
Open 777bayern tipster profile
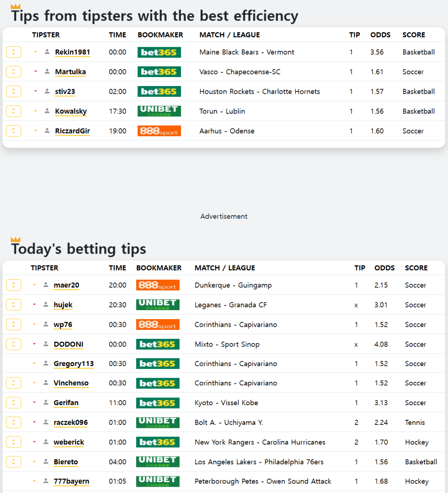point(71,481)
